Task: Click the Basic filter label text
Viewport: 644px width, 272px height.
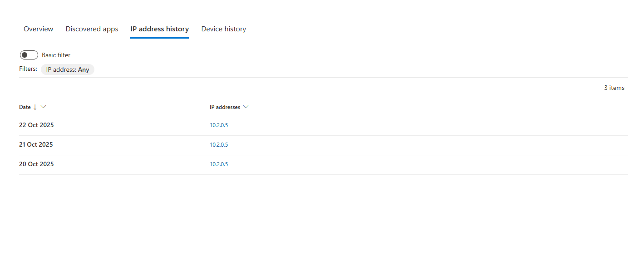Action: coord(56,55)
